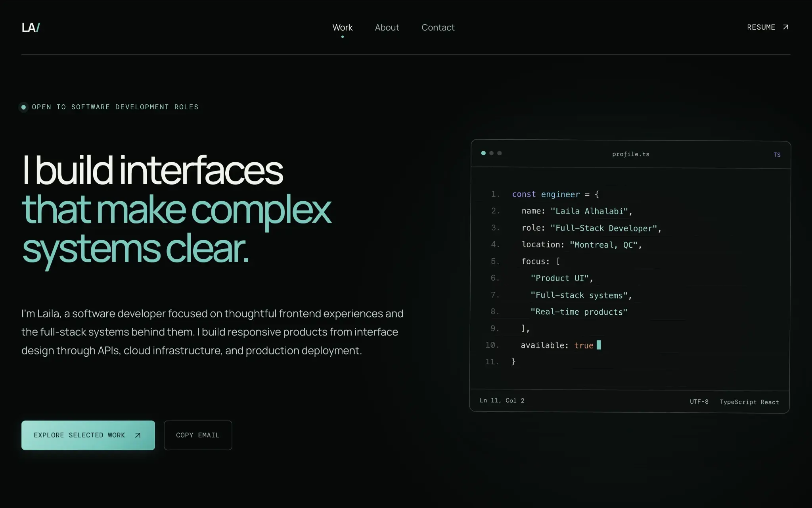The image size is (812, 508).
Task: Click the arrow icon in Explore Selected Work
Action: tap(138, 435)
